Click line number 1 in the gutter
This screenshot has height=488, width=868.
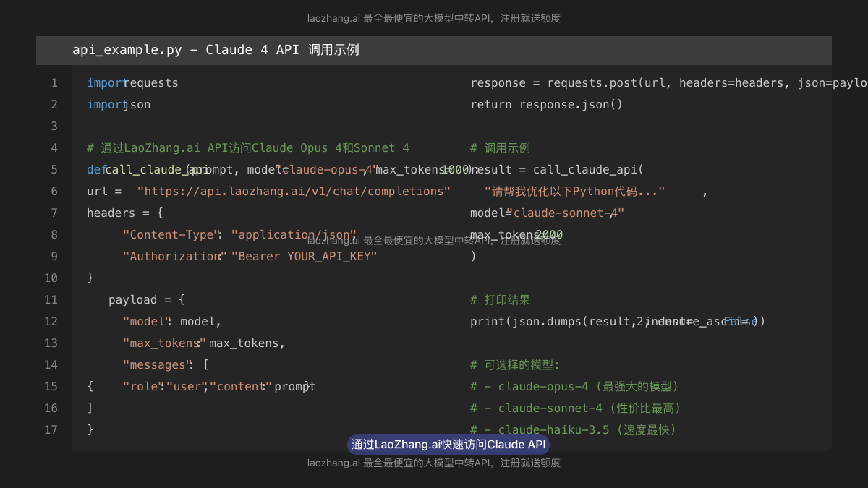(54, 83)
